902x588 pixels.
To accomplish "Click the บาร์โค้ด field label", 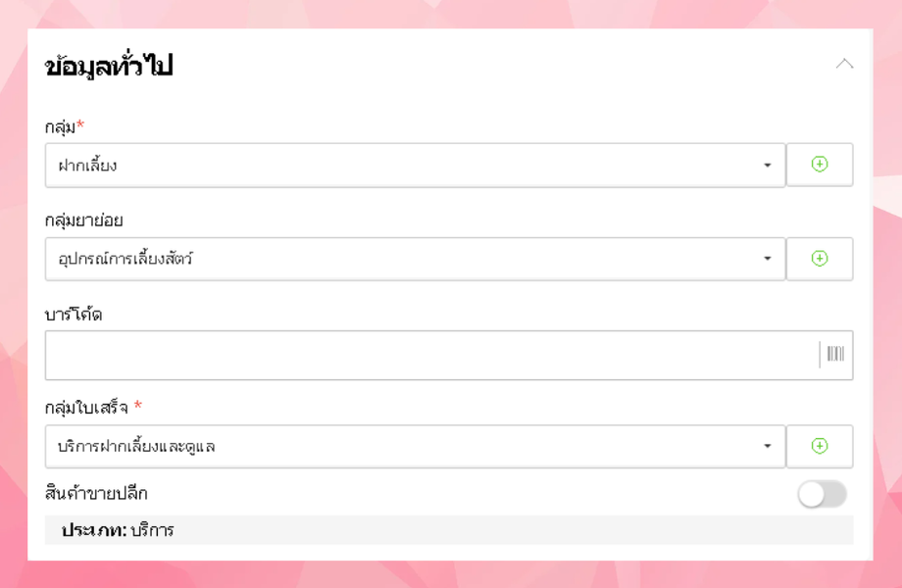I will (x=74, y=315).
